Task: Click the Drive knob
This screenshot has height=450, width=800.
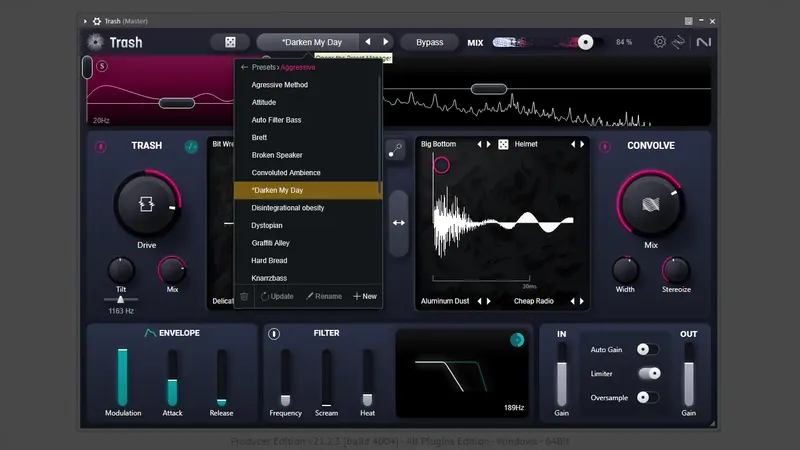Action: [x=146, y=205]
